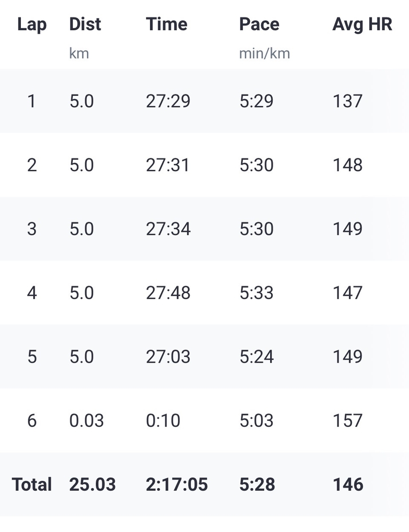This screenshot has height=532, width=409.
Task: Select the Dist column header
Action: click(x=85, y=24)
